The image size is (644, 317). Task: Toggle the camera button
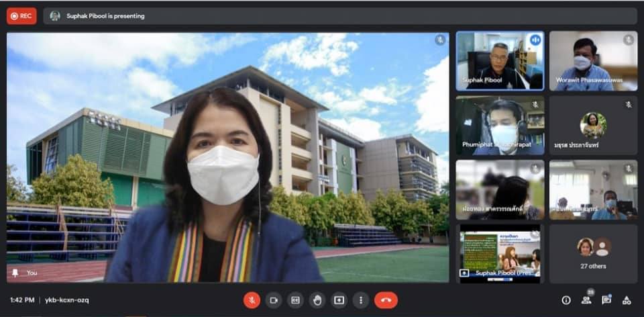click(x=273, y=300)
